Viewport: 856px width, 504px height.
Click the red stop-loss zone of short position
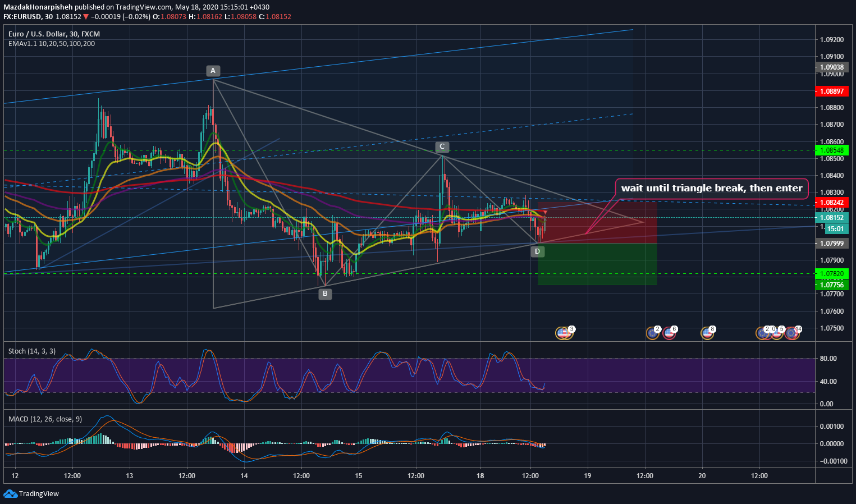[x=597, y=223]
